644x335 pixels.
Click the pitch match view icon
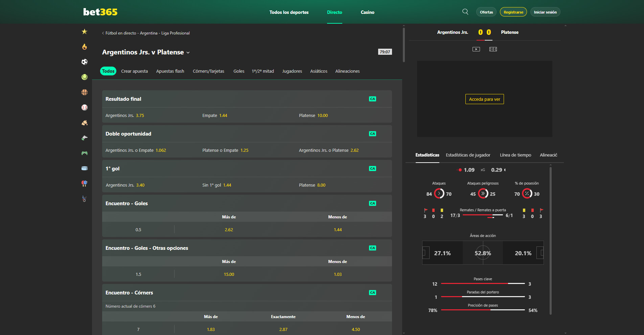coord(493,49)
